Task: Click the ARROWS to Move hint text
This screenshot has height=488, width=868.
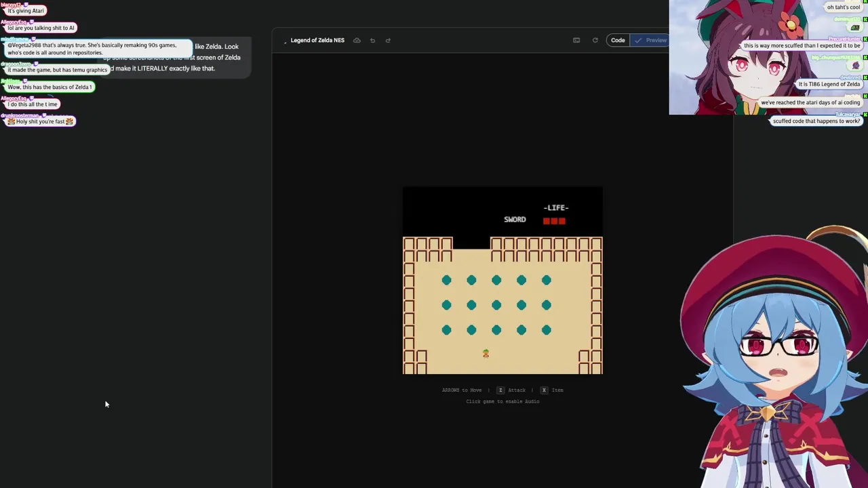Action: (x=461, y=390)
